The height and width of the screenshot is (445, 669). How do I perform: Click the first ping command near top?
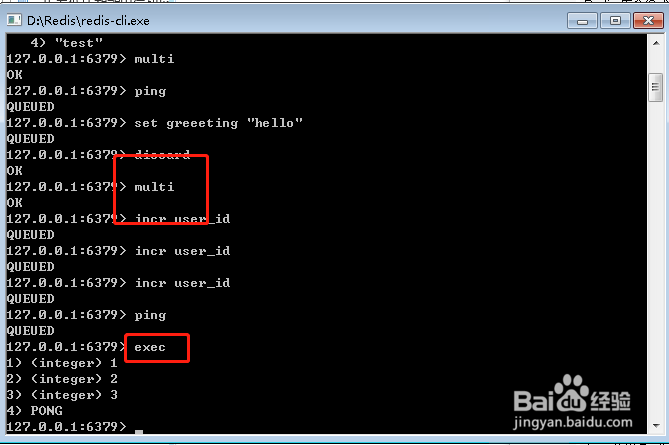[150, 91]
